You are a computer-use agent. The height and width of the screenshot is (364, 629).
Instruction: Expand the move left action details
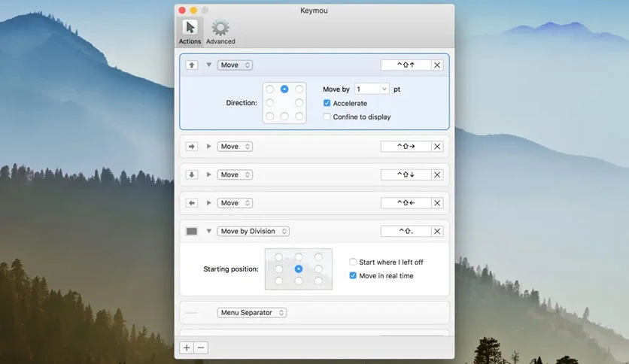208,203
